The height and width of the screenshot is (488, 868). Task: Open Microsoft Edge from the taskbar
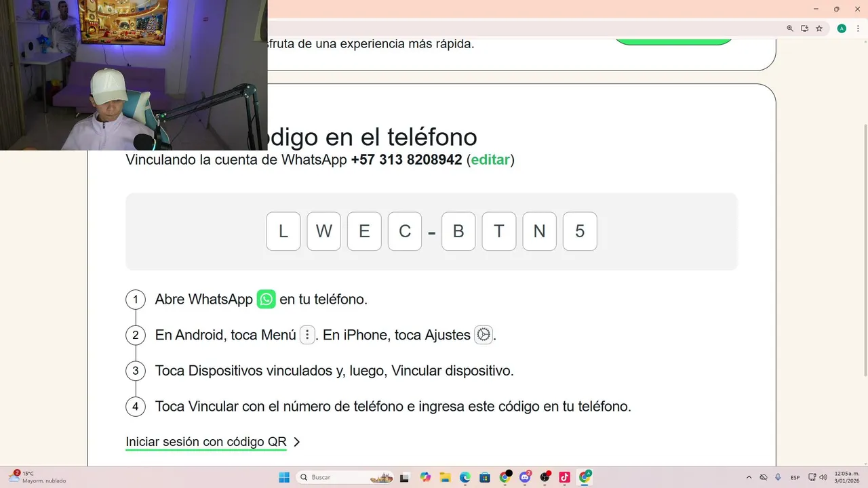465,477
